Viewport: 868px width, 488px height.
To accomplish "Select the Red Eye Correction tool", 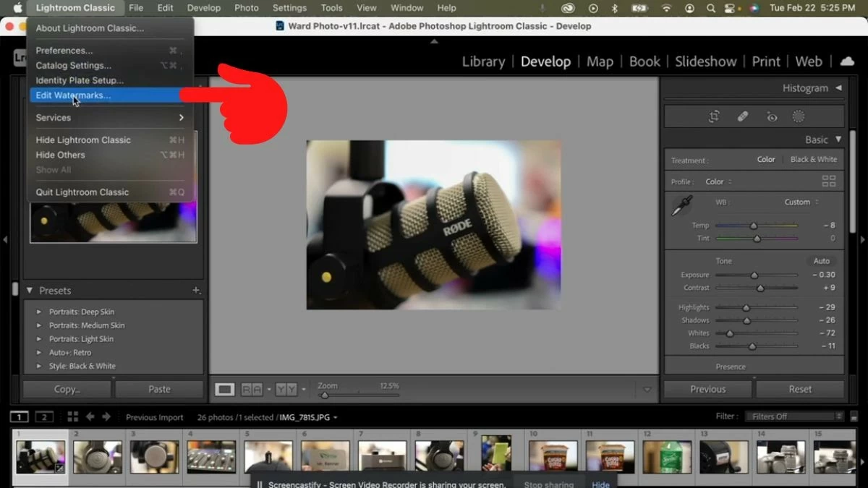I will coord(772,116).
